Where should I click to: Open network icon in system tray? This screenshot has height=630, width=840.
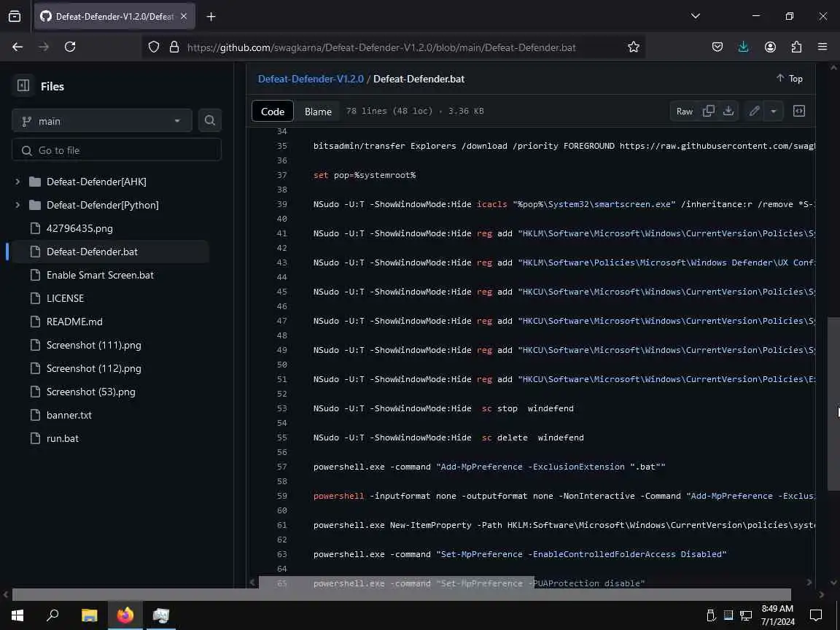point(746,615)
